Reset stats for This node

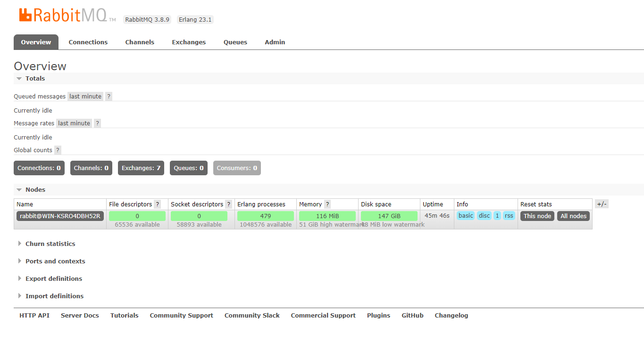pyautogui.click(x=537, y=216)
